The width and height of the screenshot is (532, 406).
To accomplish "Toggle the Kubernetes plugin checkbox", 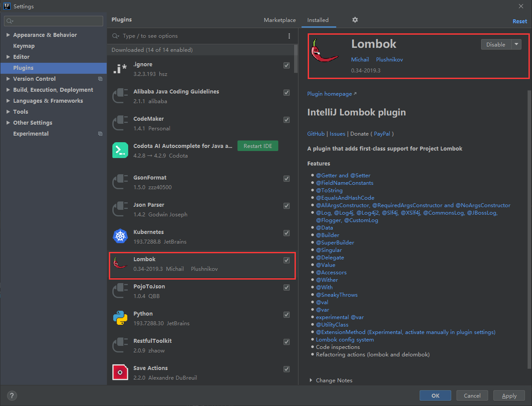I will 287,233.
